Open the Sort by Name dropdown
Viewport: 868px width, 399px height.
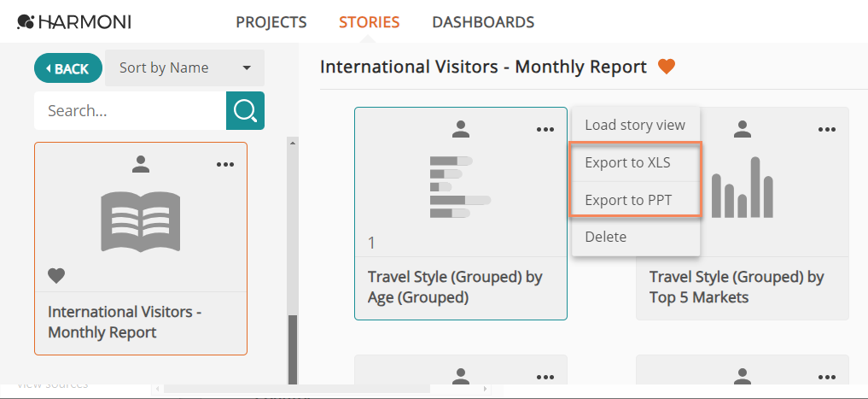pyautogui.click(x=185, y=68)
